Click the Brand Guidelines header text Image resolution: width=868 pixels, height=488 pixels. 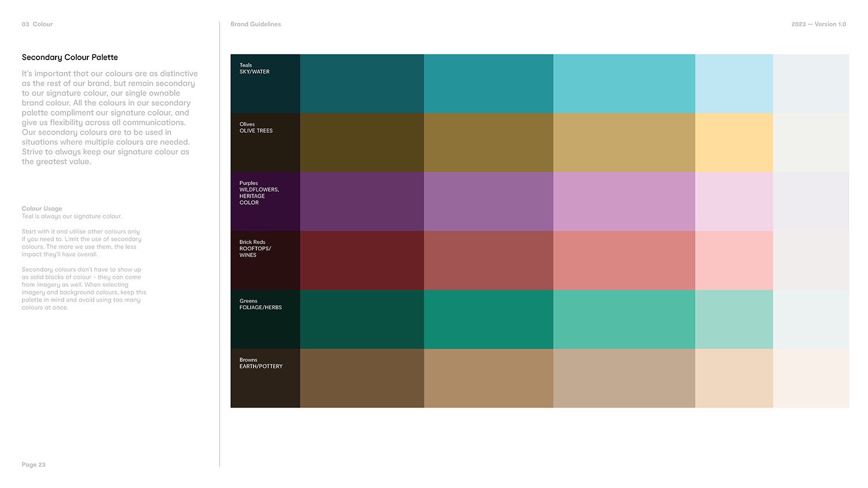click(x=256, y=24)
